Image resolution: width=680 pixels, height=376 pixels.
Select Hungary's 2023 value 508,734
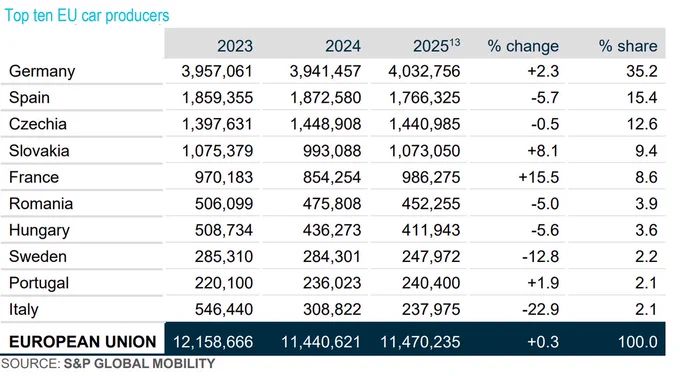(224, 230)
